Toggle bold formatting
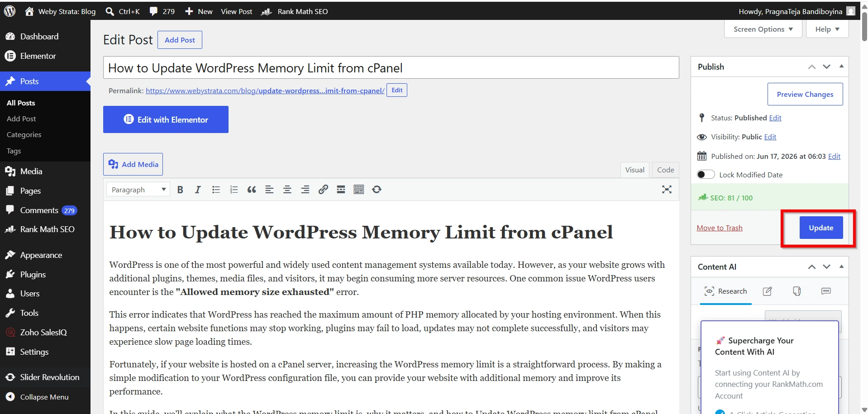Screen dimensions: 868x414 point(180,190)
